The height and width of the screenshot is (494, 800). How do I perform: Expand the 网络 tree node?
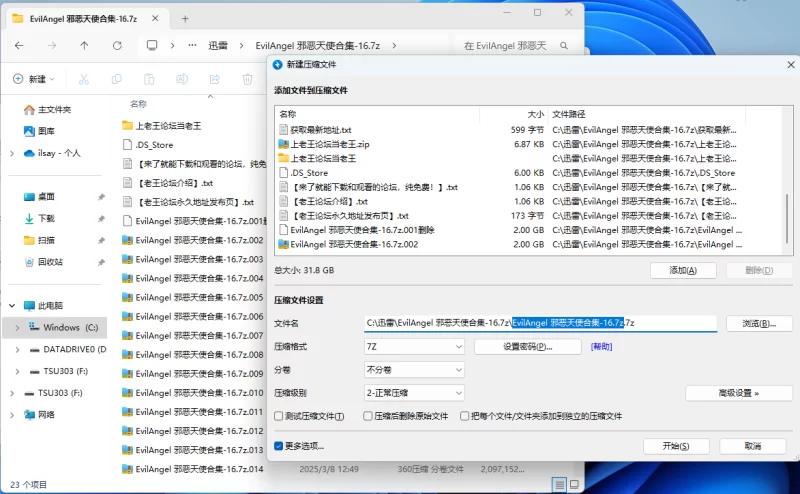(x=12, y=415)
